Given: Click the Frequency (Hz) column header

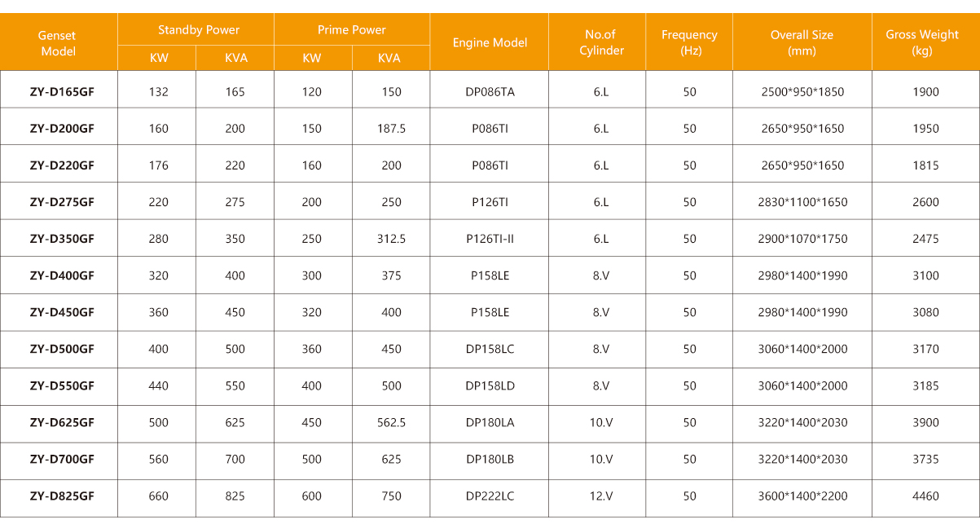Looking at the screenshot, I should [689, 42].
